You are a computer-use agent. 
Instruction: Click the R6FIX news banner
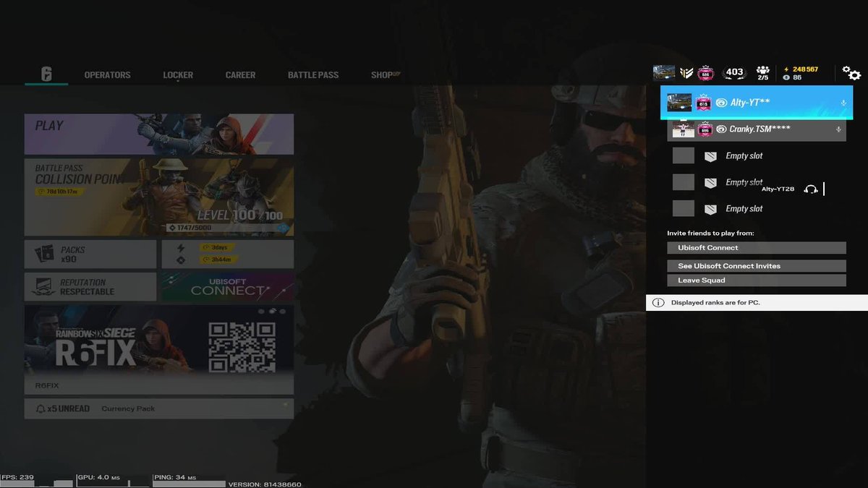pyautogui.click(x=159, y=350)
